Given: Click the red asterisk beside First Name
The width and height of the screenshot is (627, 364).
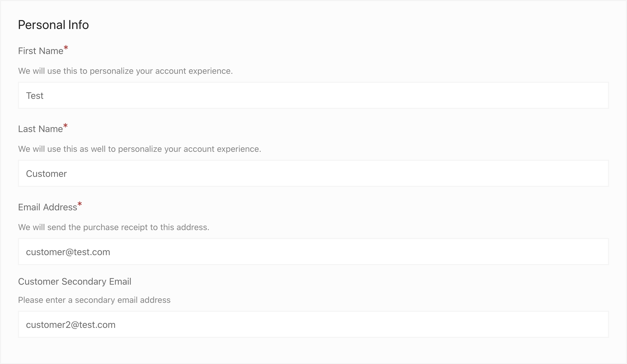Looking at the screenshot, I should tap(66, 48).
